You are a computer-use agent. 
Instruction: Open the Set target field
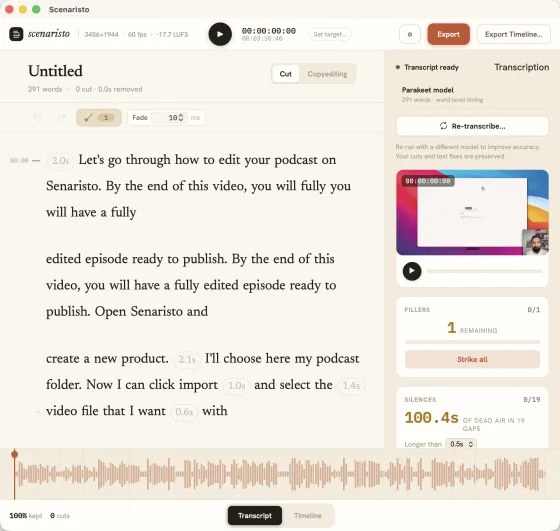[330, 34]
